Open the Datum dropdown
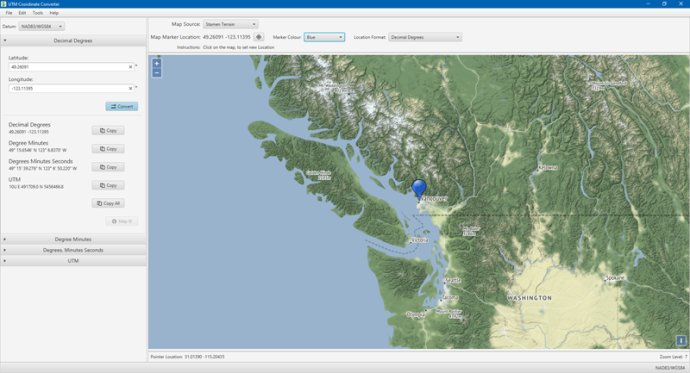The height and width of the screenshot is (373, 690). click(x=42, y=26)
